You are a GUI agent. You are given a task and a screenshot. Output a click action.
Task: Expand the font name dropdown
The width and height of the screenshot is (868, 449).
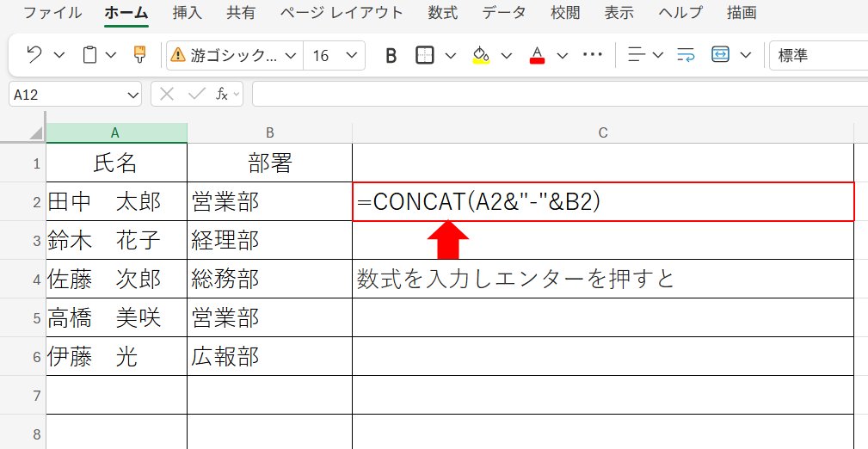(290, 56)
